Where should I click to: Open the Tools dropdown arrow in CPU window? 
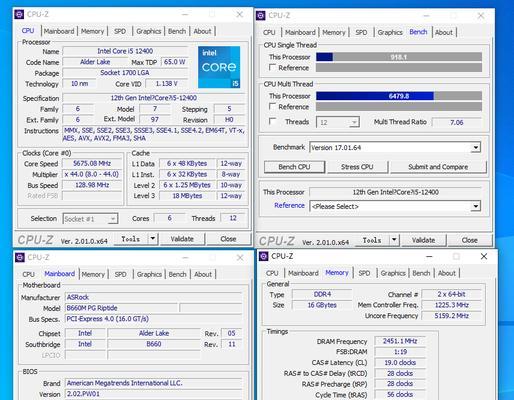click(x=152, y=239)
